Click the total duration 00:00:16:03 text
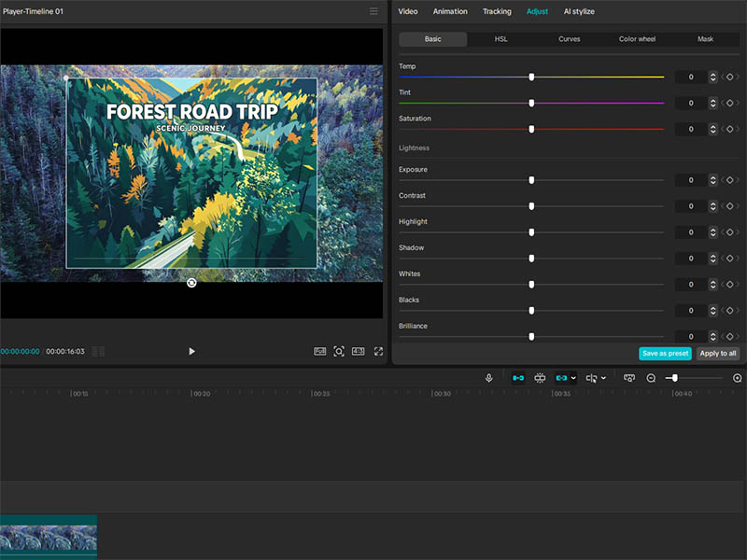 65,352
